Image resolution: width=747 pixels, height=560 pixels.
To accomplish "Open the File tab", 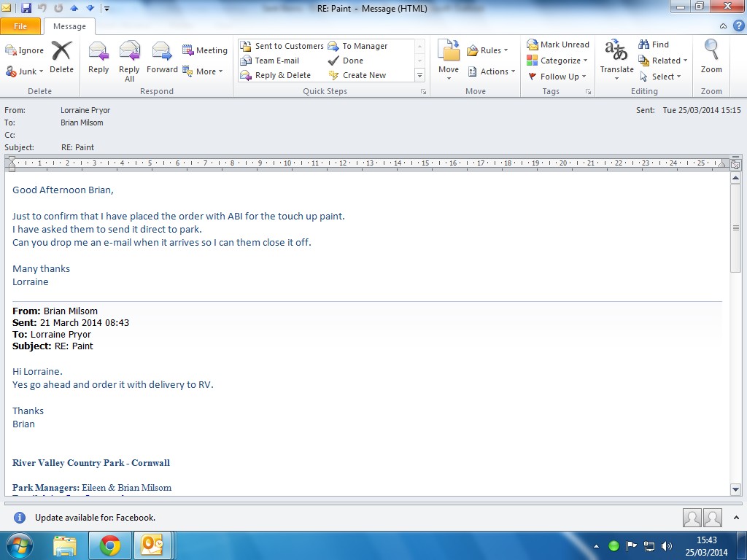I will pyautogui.click(x=20, y=26).
